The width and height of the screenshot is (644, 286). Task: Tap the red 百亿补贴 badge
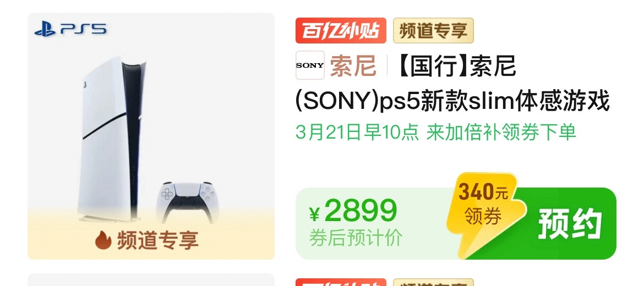click(x=341, y=30)
